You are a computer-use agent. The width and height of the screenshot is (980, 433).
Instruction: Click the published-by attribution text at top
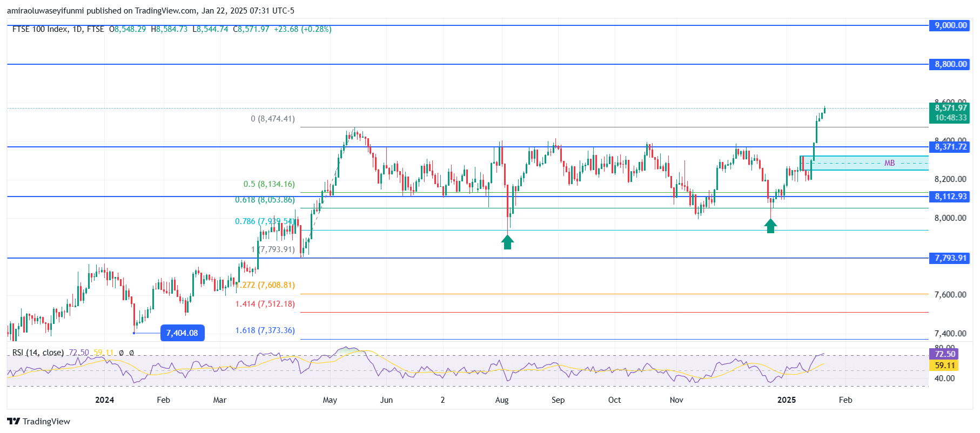(x=151, y=11)
